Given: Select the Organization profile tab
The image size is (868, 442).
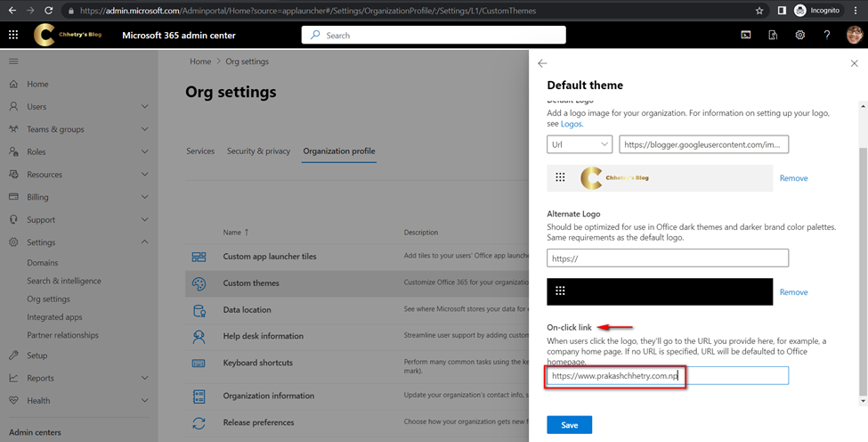Looking at the screenshot, I should click(339, 151).
